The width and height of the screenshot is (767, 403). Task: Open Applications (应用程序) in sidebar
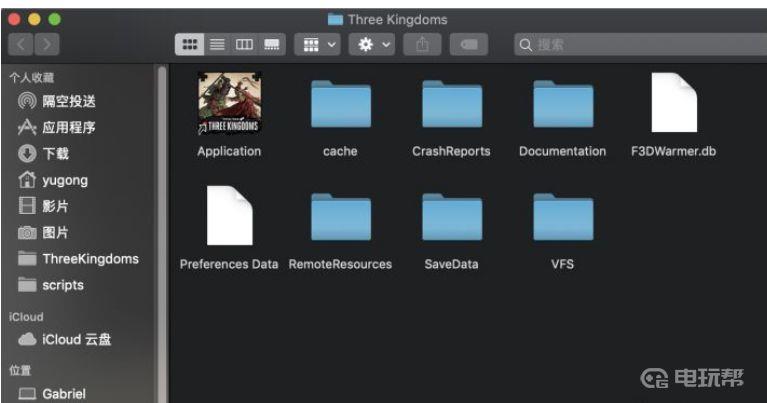coord(57,128)
